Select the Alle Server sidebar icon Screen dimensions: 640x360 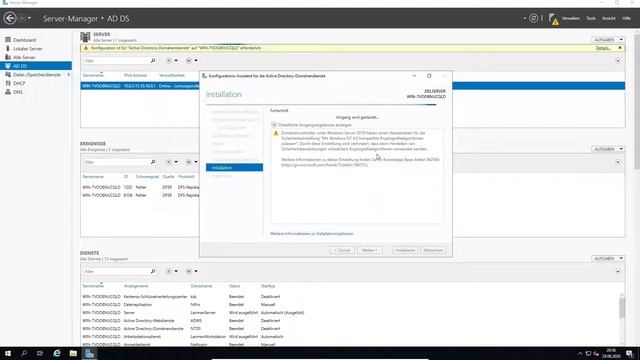pyautogui.click(x=8, y=57)
